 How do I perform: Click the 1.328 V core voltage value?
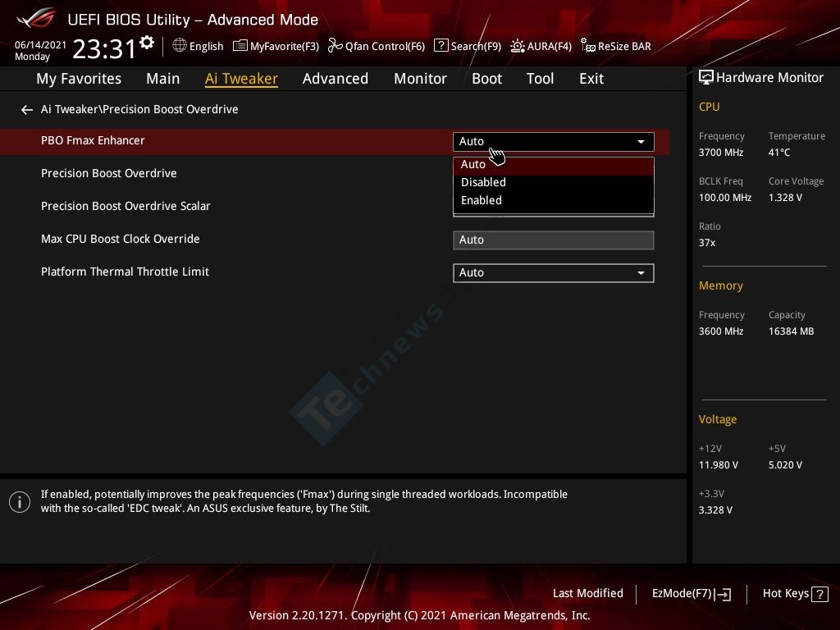coord(785,198)
